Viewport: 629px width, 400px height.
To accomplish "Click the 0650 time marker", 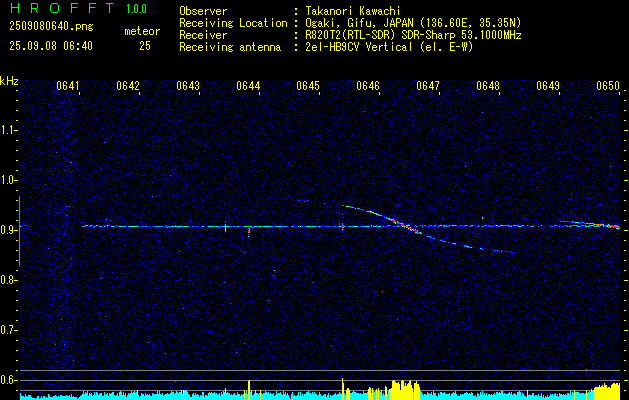I will coord(608,86).
